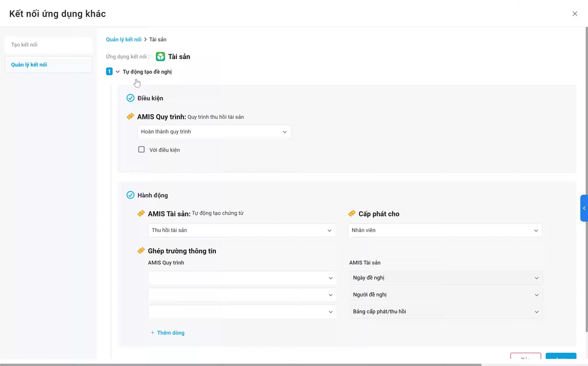The width and height of the screenshot is (588, 366).
Task: Click the blue number 1 badge
Action: [x=109, y=71]
